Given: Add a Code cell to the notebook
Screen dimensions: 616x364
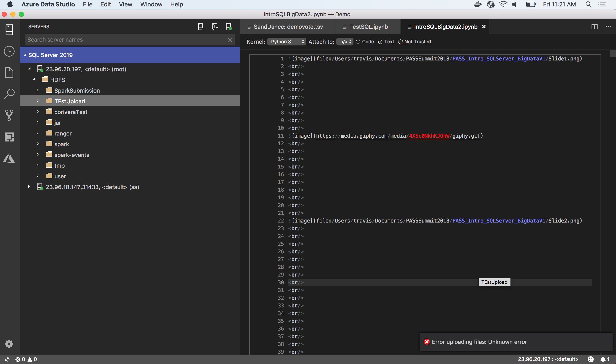Looking at the screenshot, I should click(365, 42).
